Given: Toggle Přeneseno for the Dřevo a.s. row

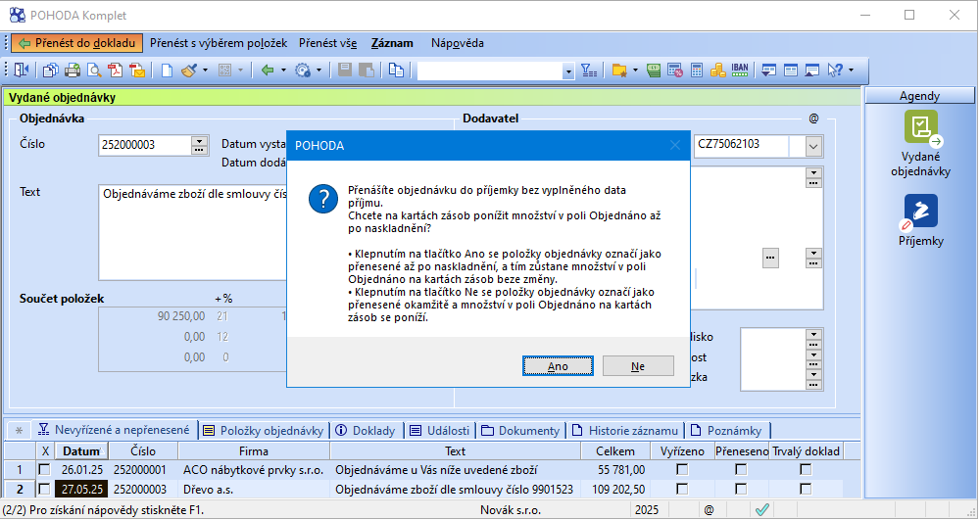Looking at the screenshot, I should 741,489.
